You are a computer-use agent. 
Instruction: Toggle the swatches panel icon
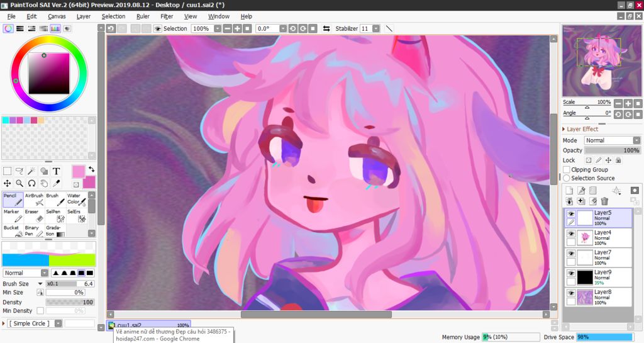point(55,28)
